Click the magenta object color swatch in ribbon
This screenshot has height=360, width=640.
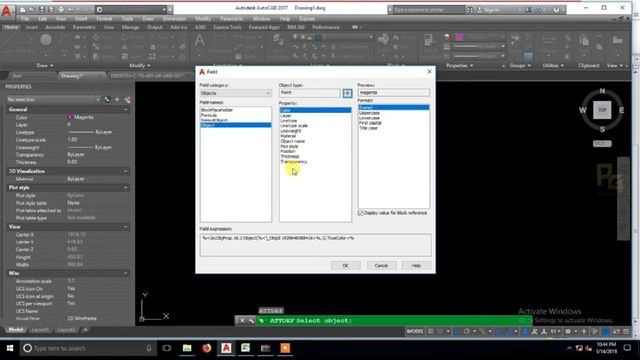click(459, 37)
